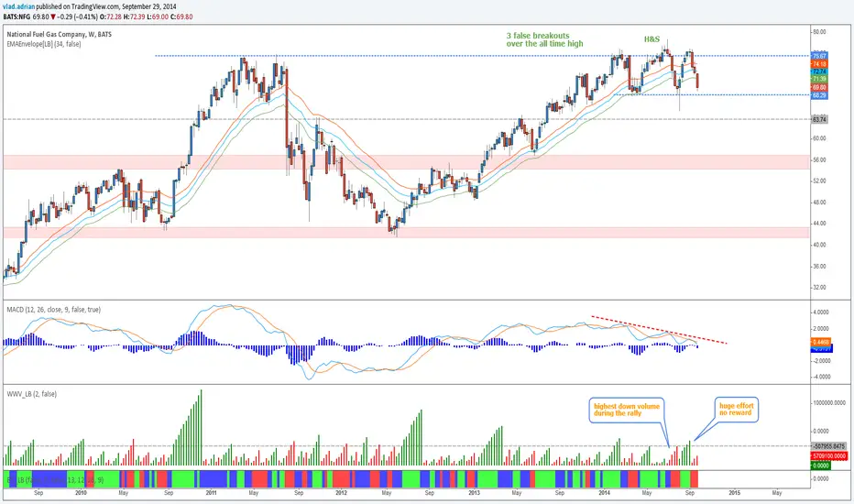Click the green H&S annotation
854x504 pixels.
(x=651, y=39)
